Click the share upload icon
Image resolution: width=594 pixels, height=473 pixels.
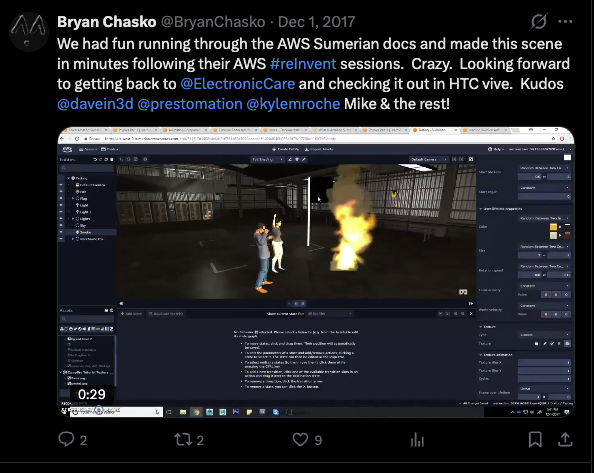click(x=565, y=439)
